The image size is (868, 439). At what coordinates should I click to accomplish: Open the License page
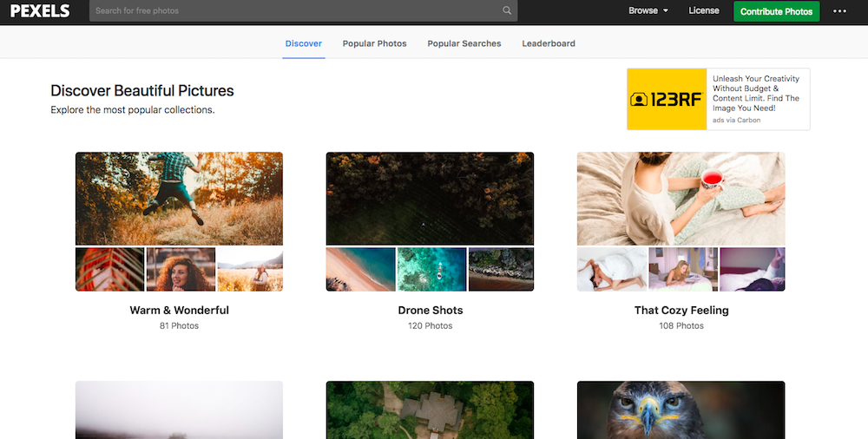[x=704, y=10]
